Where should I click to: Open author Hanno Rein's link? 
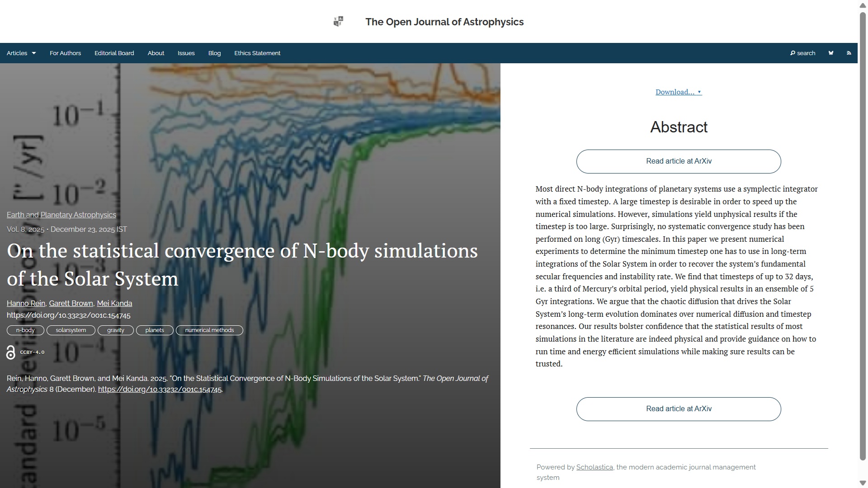(26, 304)
